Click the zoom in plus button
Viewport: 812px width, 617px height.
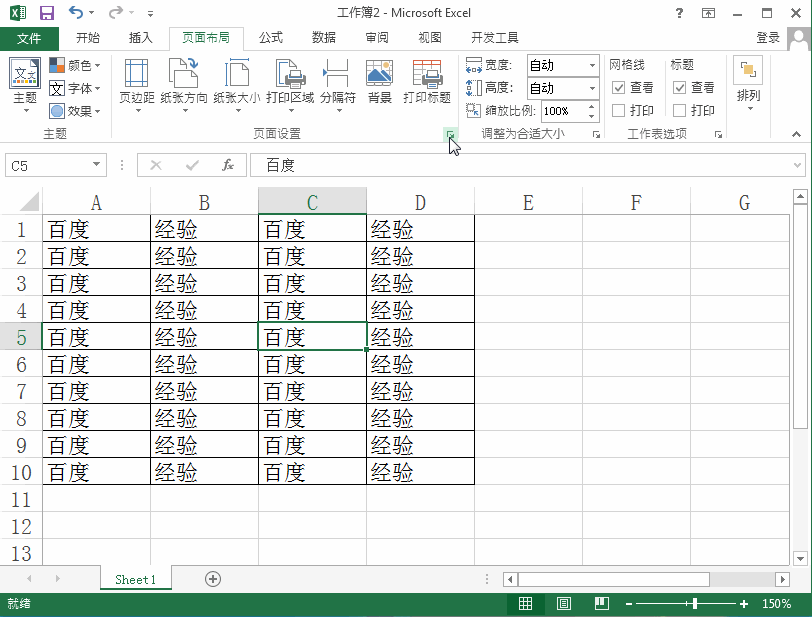point(744,604)
